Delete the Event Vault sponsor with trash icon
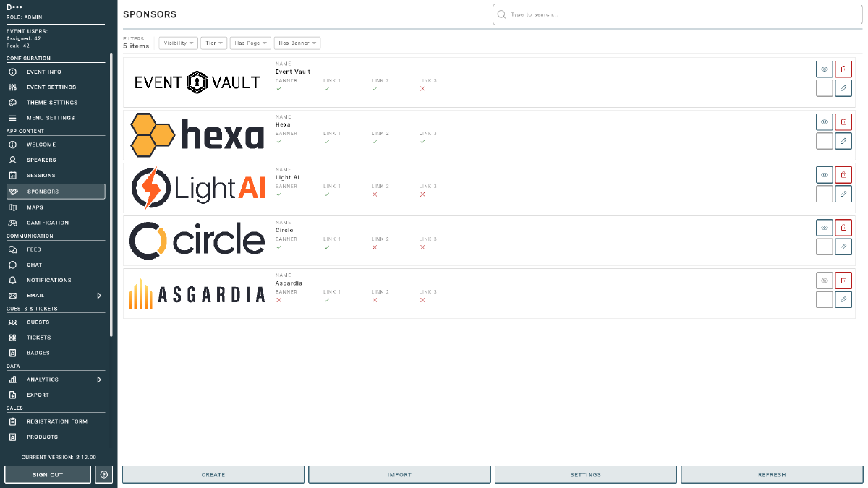 (843, 69)
